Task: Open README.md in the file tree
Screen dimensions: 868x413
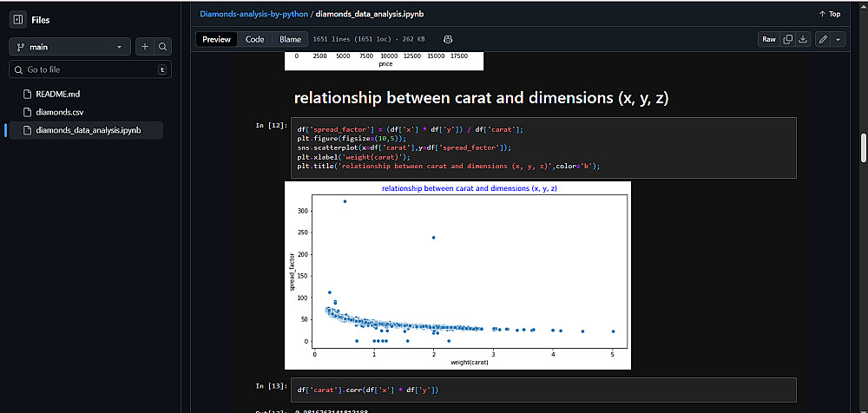Action: pos(58,94)
